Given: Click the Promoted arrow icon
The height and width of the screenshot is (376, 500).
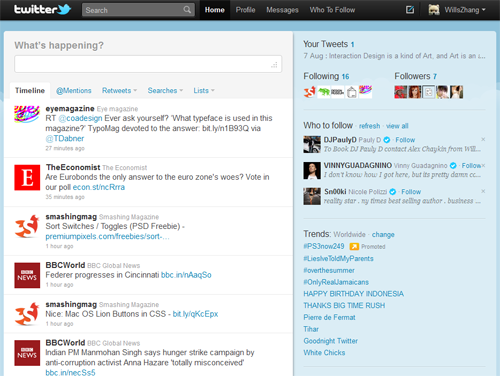Looking at the screenshot, I should coord(354,247).
